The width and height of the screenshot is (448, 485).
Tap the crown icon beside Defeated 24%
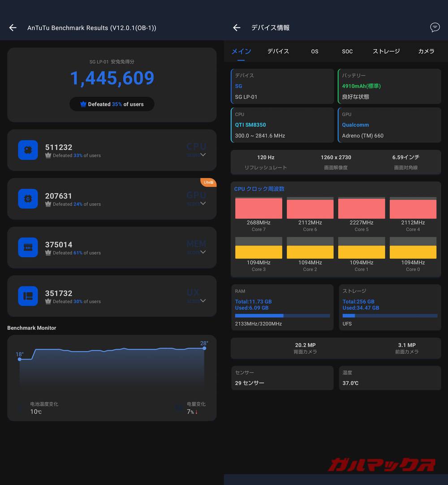(48, 204)
